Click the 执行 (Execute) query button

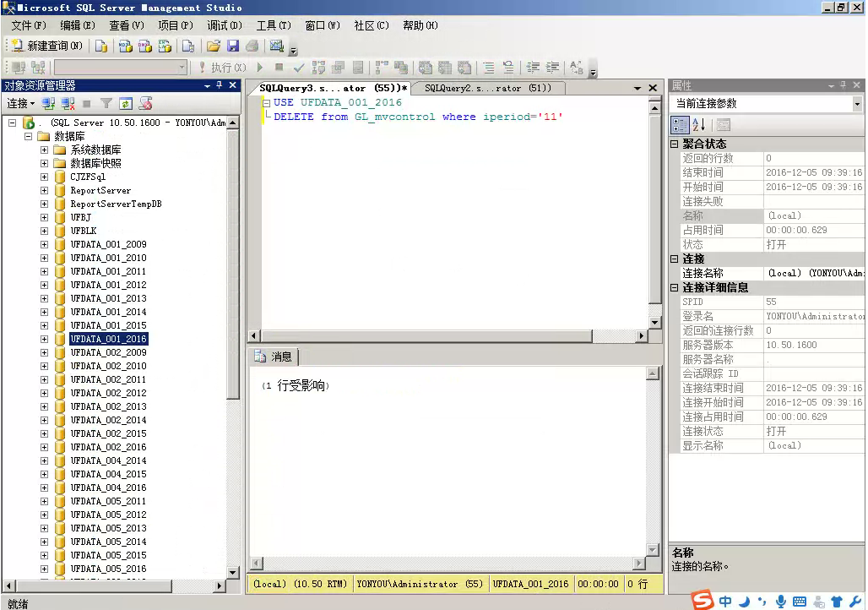point(222,68)
